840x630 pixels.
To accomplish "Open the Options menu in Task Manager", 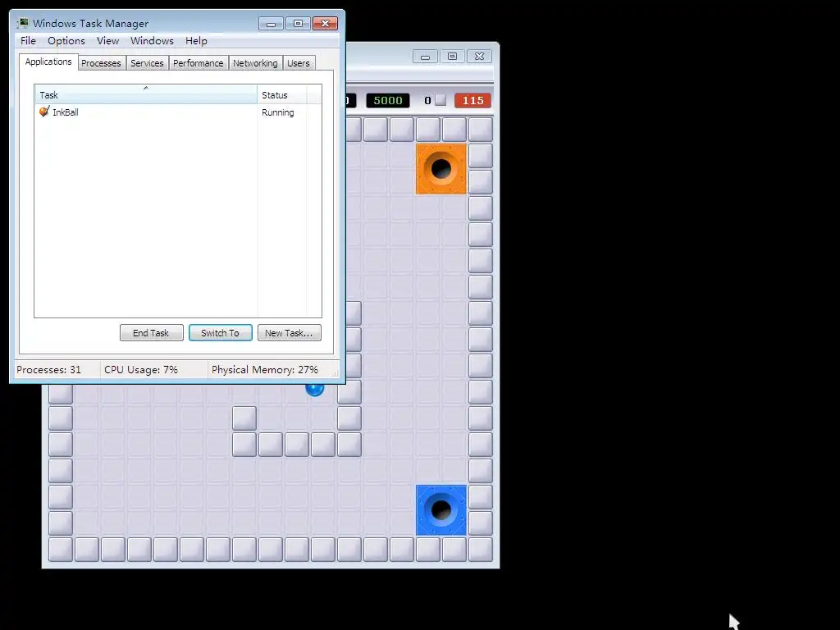I will coord(66,41).
